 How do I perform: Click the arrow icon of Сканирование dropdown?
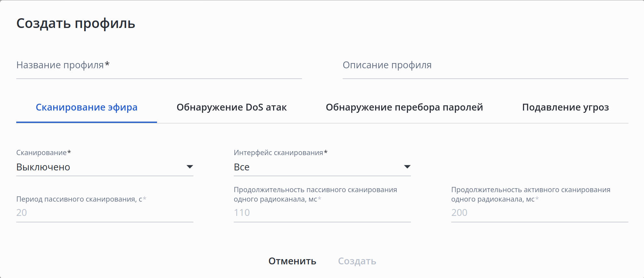click(x=190, y=167)
